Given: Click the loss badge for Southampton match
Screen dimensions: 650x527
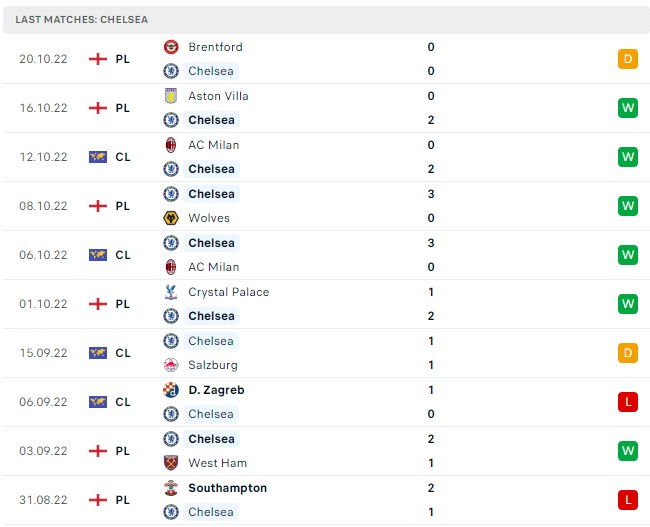Looking at the screenshot, I should [628, 500].
